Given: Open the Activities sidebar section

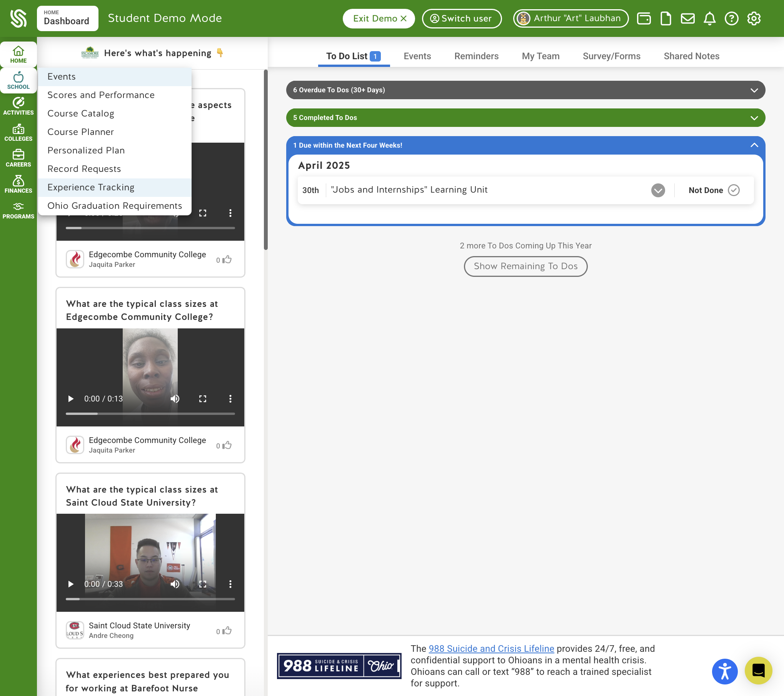Looking at the screenshot, I should point(18,106).
